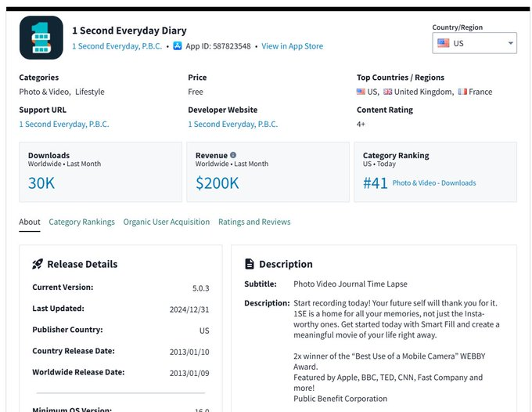Click the United Kingdom flag icon
Image resolution: width=532 pixels, height=412 pixels.
click(x=387, y=92)
